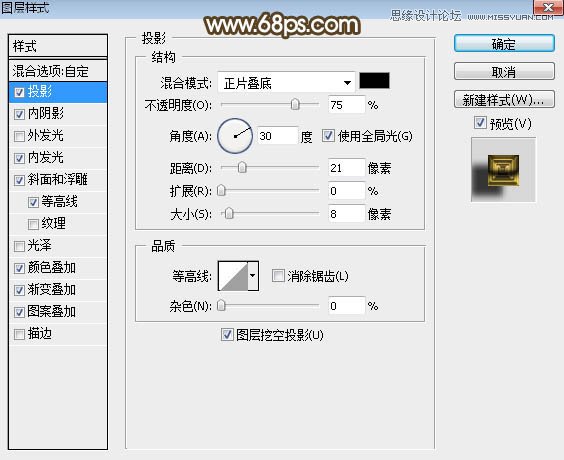The image size is (564, 460).
Task: Open the 内发光 style settings
Action: [46, 158]
